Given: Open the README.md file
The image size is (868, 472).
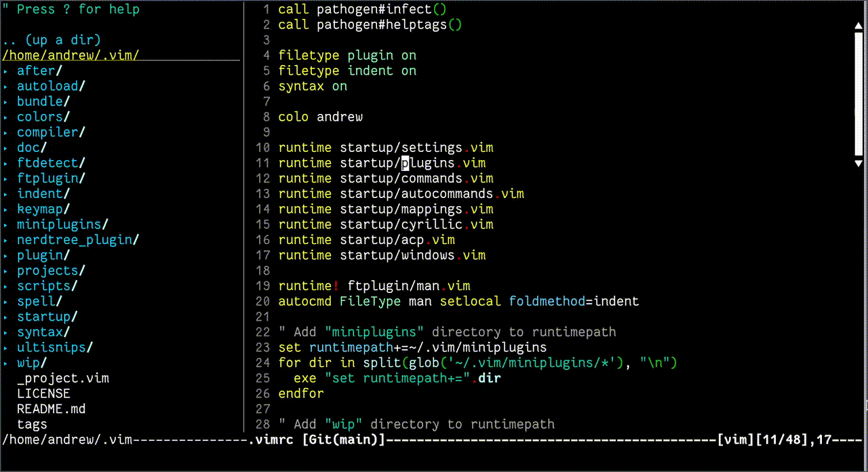Looking at the screenshot, I should 52,409.
